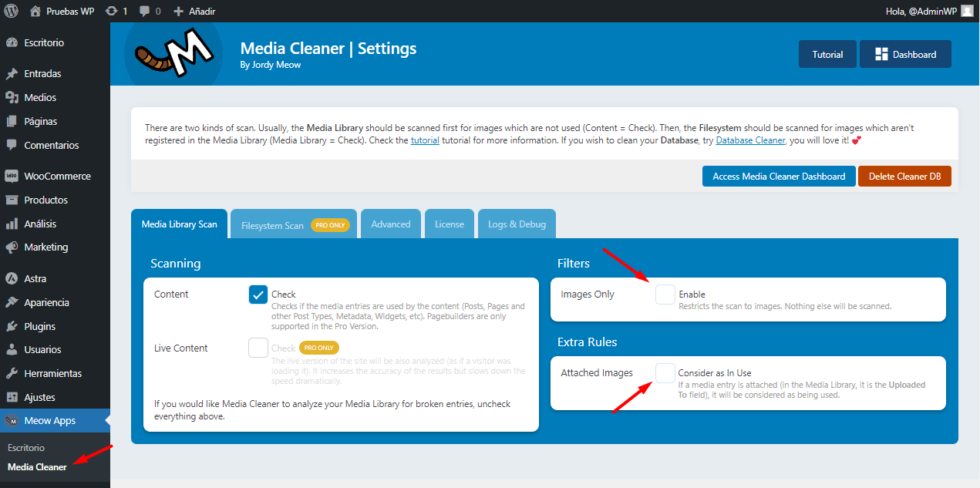This screenshot has height=488, width=980.
Task: Open the Advanced tab
Action: pos(391,224)
